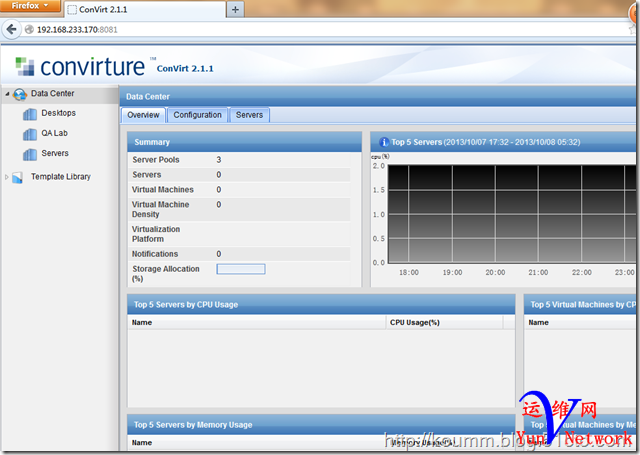Click the Virtual Machine Density row
640x455 pixels.
[239, 209]
